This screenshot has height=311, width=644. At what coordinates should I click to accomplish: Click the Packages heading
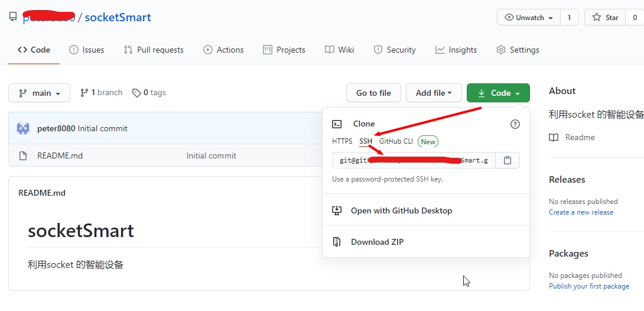click(568, 254)
